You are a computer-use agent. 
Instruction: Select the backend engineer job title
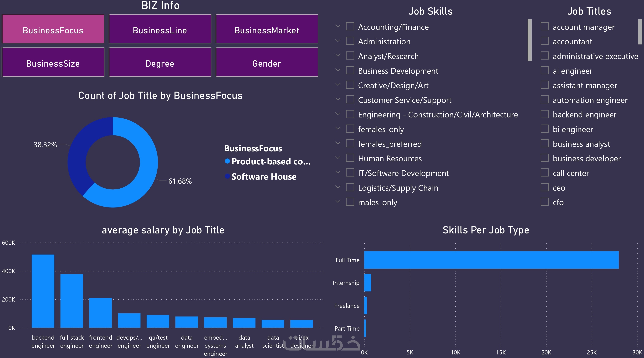545,114
